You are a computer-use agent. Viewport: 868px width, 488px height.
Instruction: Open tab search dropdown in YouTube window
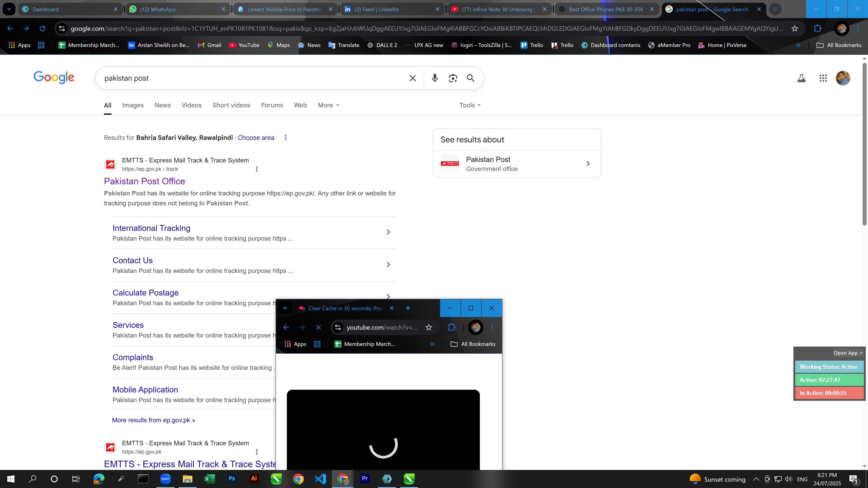point(285,308)
